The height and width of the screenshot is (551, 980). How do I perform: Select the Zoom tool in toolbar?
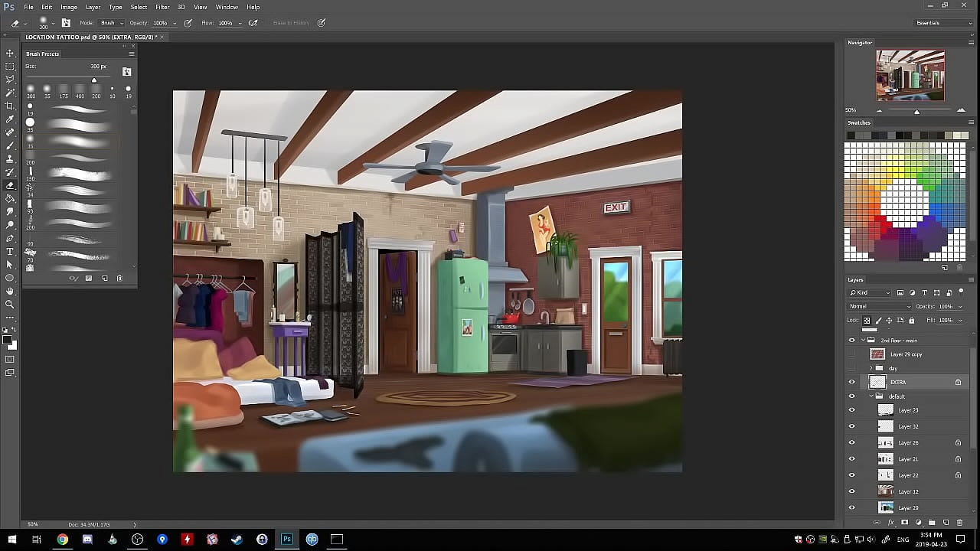[x=10, y=304]
